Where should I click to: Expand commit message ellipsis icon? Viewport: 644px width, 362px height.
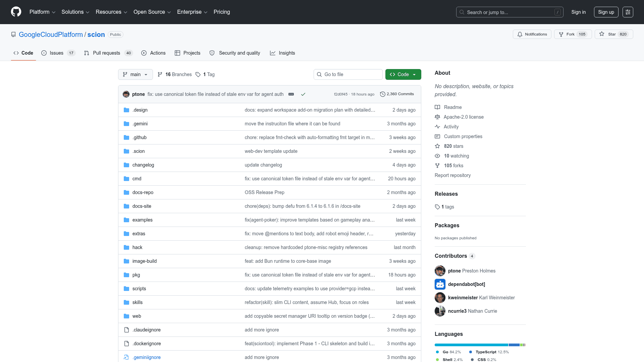coord(291,94)
